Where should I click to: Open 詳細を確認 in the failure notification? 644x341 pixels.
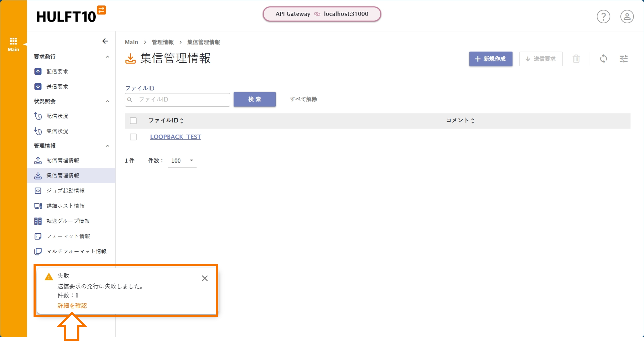[x=72, y=306]
